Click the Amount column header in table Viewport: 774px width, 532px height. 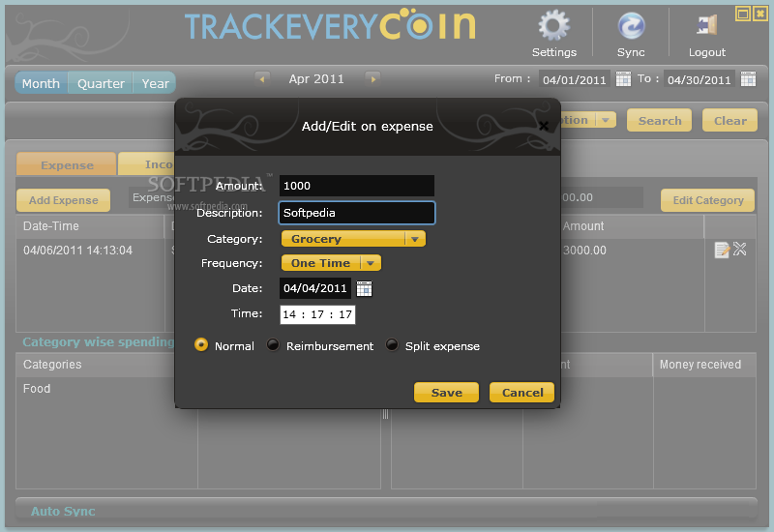click(632, 226)
